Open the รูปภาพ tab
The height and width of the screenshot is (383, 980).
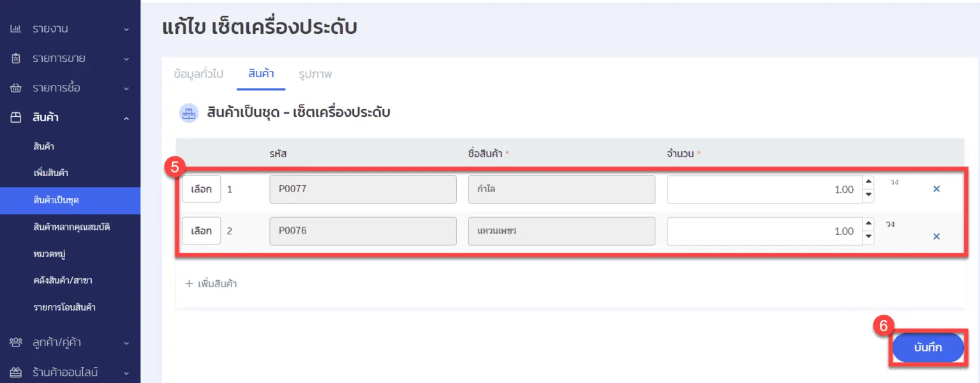click(315, 74)
